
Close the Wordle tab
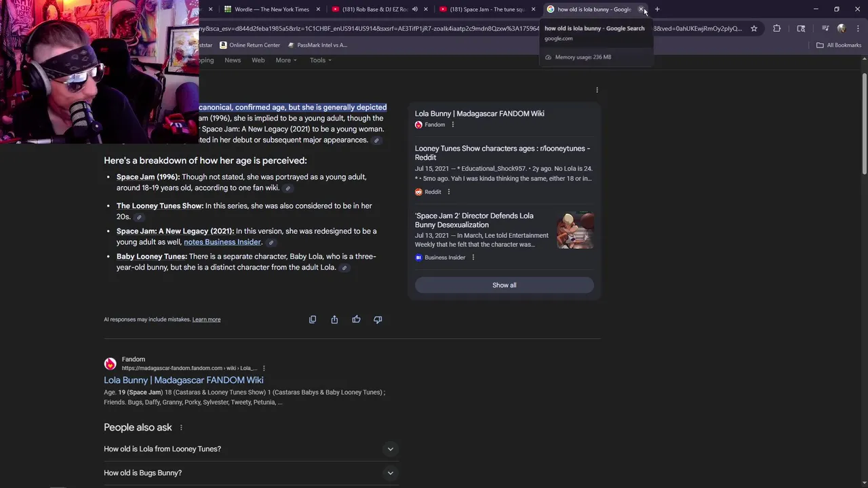pyautogui.click(x=318, y=9)
